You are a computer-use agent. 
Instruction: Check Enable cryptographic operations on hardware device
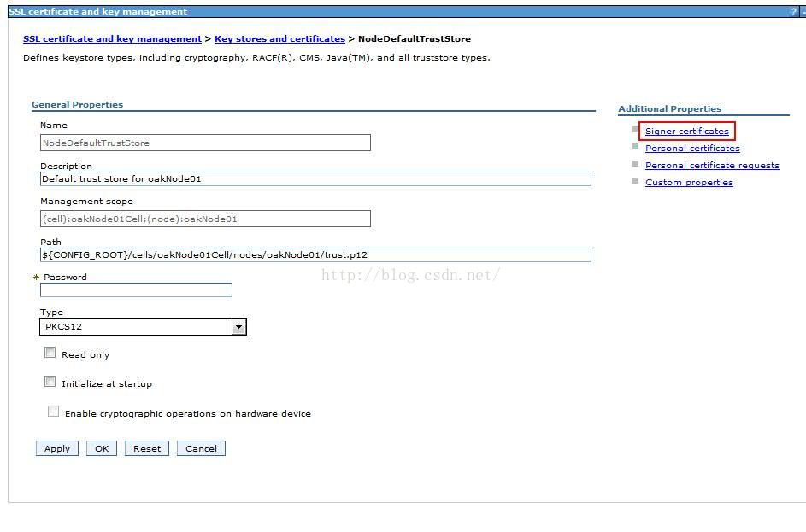coord(54,412)
